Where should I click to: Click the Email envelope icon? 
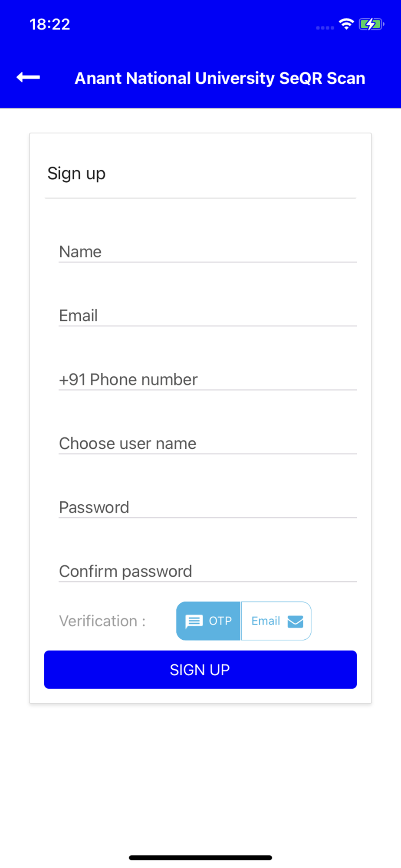pos(296,621)
